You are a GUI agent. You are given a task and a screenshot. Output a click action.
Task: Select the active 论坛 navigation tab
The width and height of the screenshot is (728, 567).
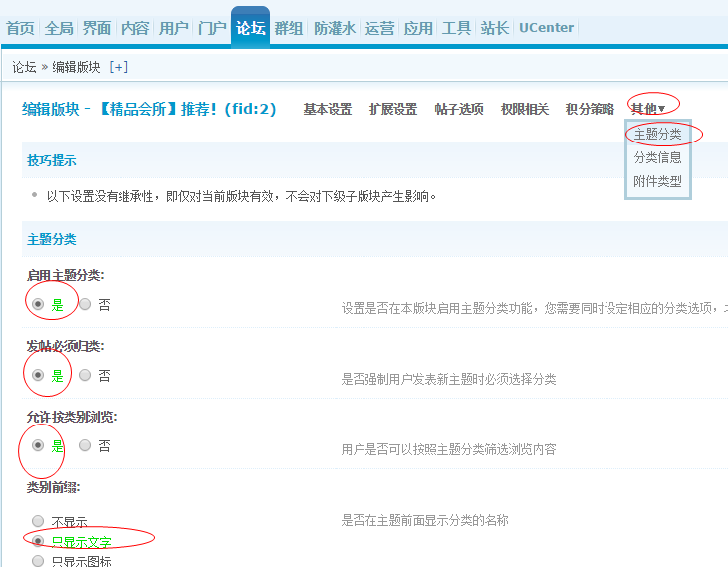[250, 28]
